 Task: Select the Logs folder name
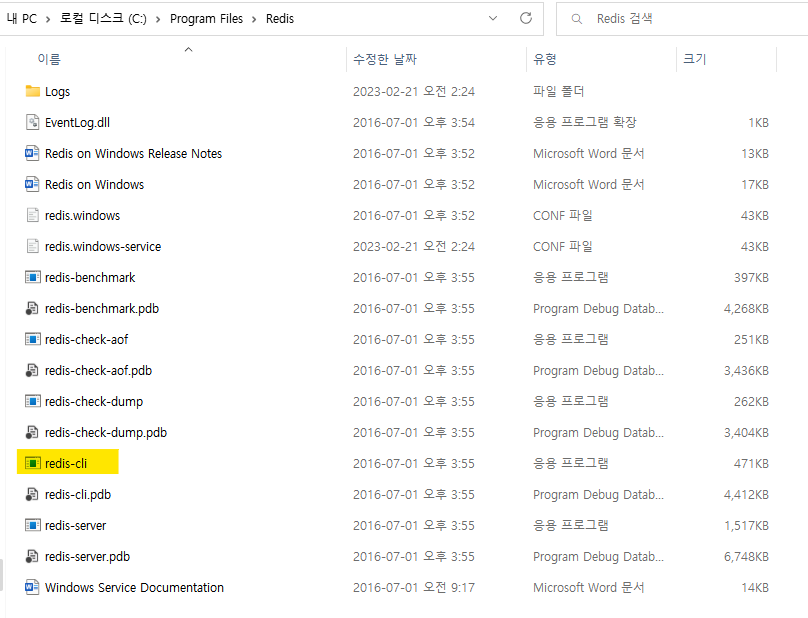click(x=57, y=92)
